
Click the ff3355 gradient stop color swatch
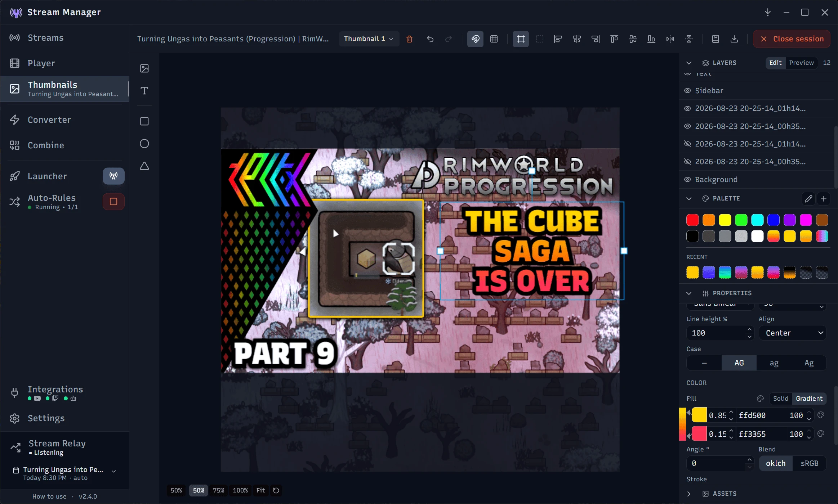point(699,434)
